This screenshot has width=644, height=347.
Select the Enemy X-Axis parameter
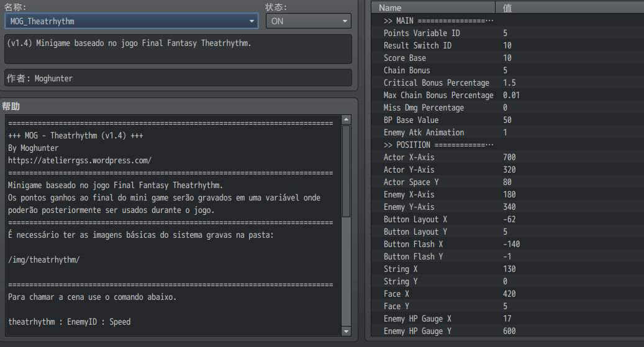pos(507,194)
